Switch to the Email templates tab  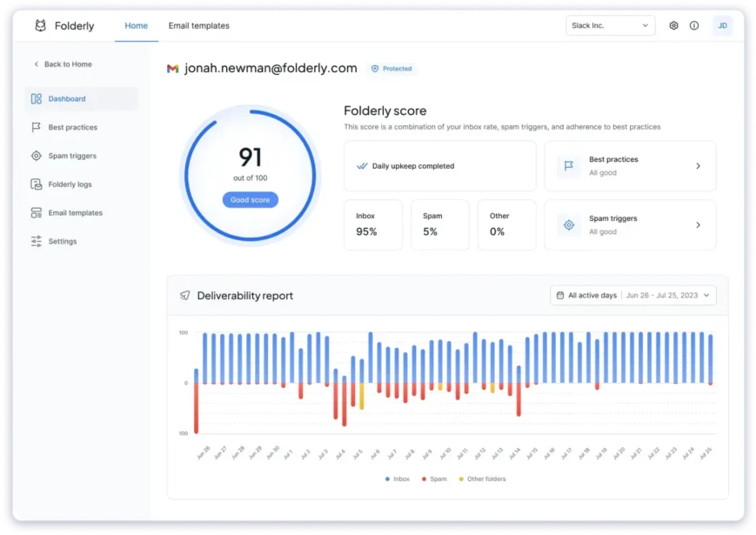tap(199, 26)
